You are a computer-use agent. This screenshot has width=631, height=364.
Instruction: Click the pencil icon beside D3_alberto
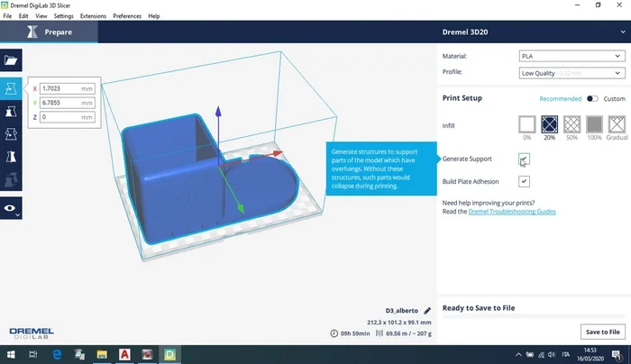(427, 310)
